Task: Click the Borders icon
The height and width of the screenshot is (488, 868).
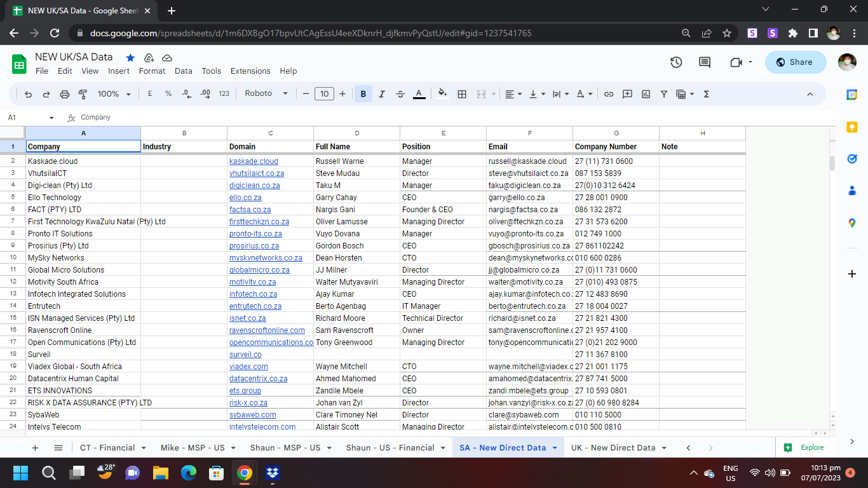Action: tap(462, 94)
